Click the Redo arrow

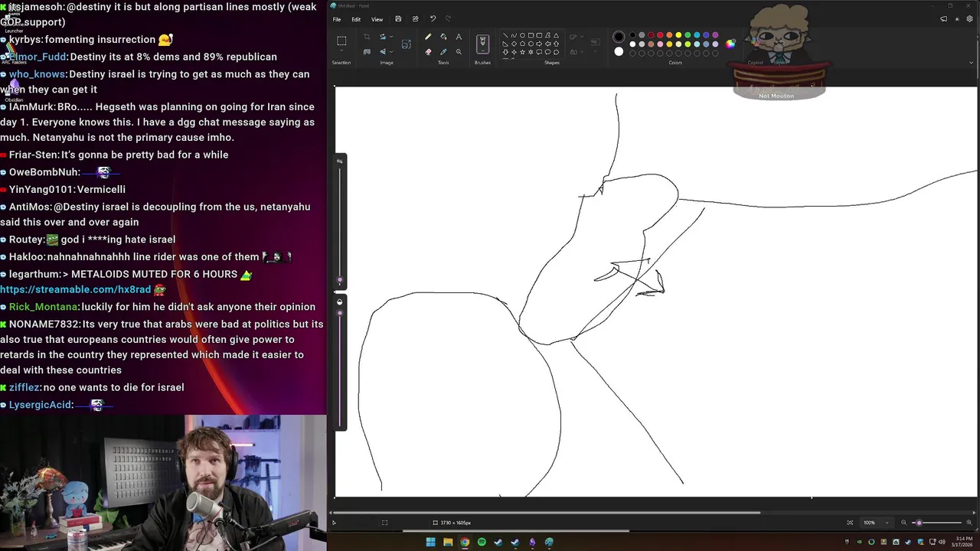point(448,19)
